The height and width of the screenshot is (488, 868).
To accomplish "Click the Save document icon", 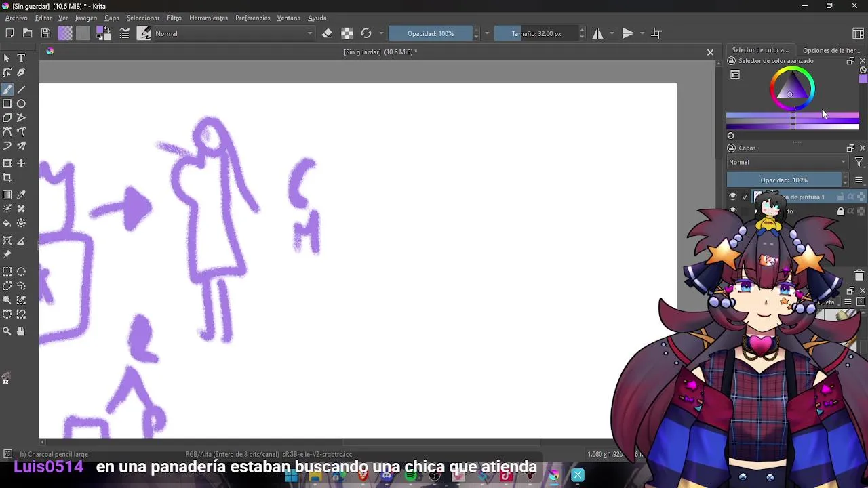I will 45,33.
